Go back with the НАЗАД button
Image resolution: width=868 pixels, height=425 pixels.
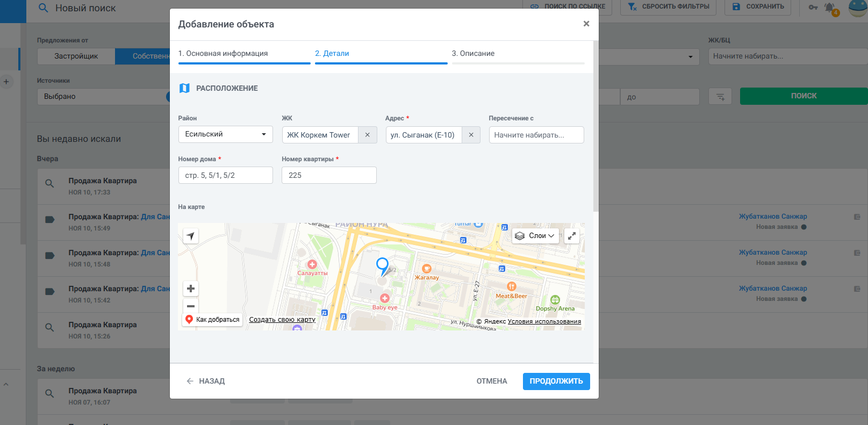coord(205,381)
